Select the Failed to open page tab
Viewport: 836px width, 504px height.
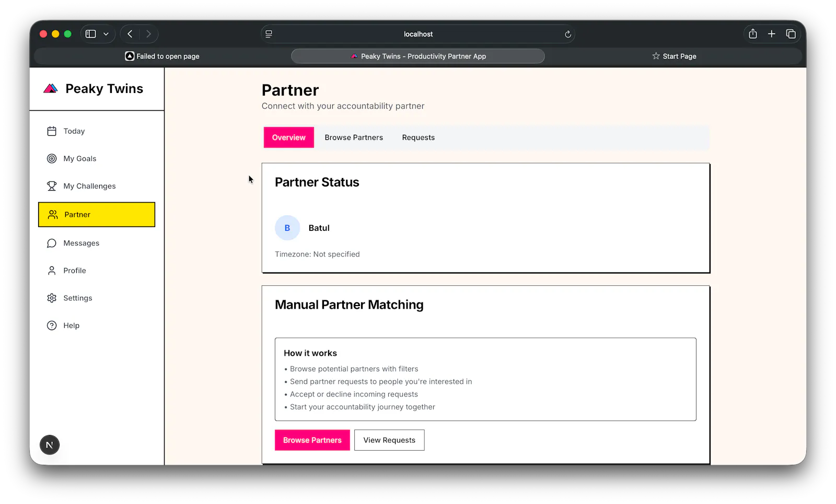(162, 56)
